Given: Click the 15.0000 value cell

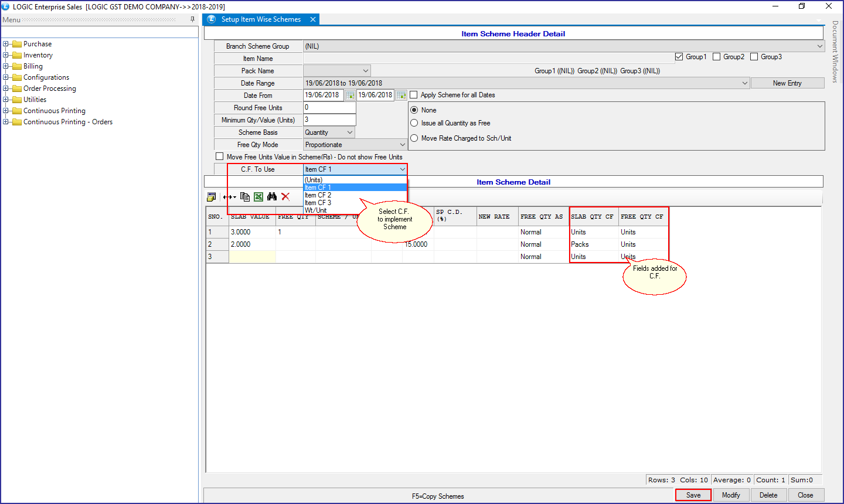Looking at the screenshot, I should (417, 244).
